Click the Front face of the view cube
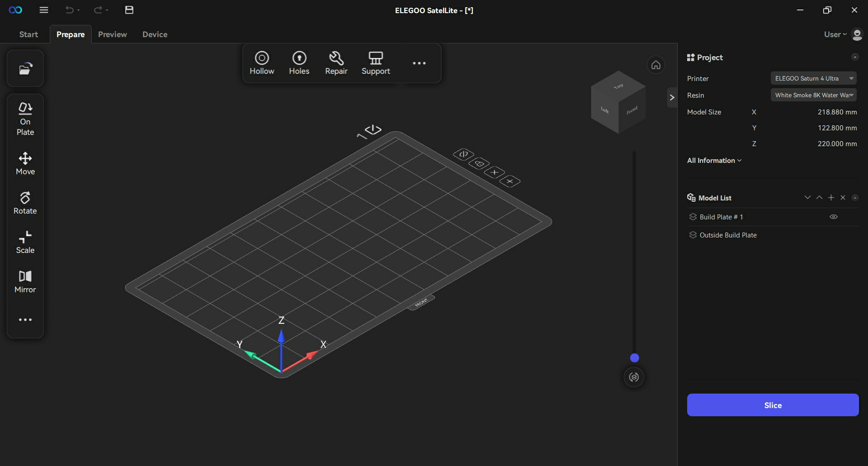Viewport: 868px width, 466px height. click(x=632, y=110)
